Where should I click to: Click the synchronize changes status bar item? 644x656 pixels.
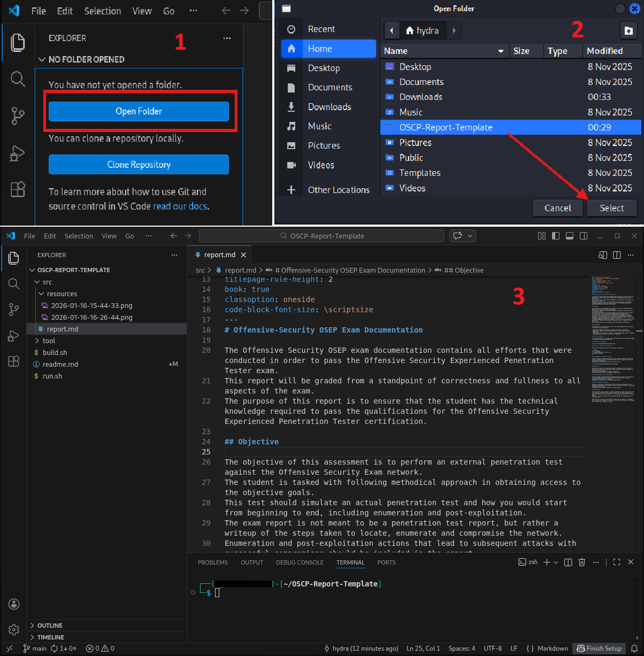point(64,649)
